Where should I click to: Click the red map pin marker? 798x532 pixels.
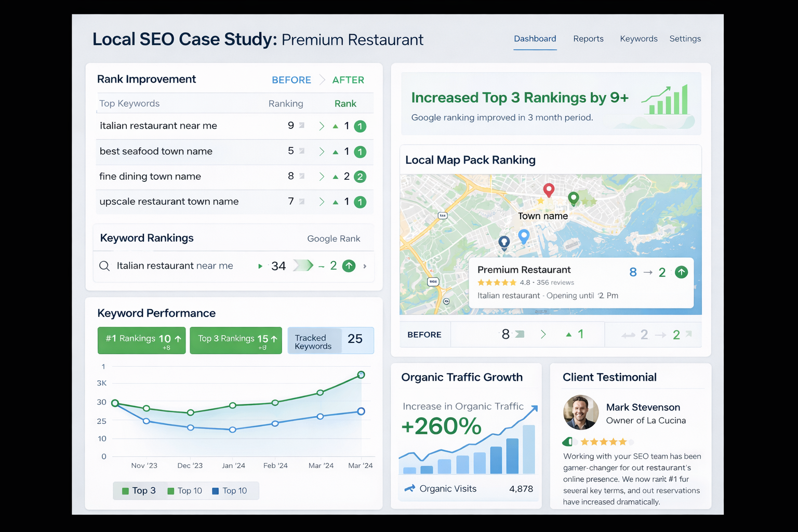point(549,190)
